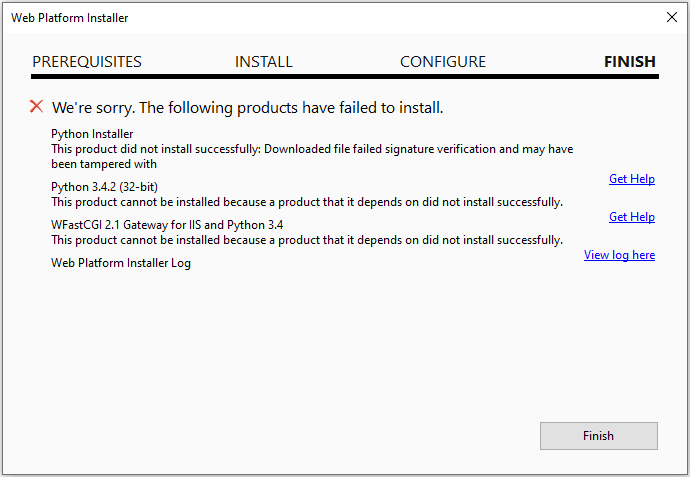Open the CONFIGURE step tab

point(443,62)
